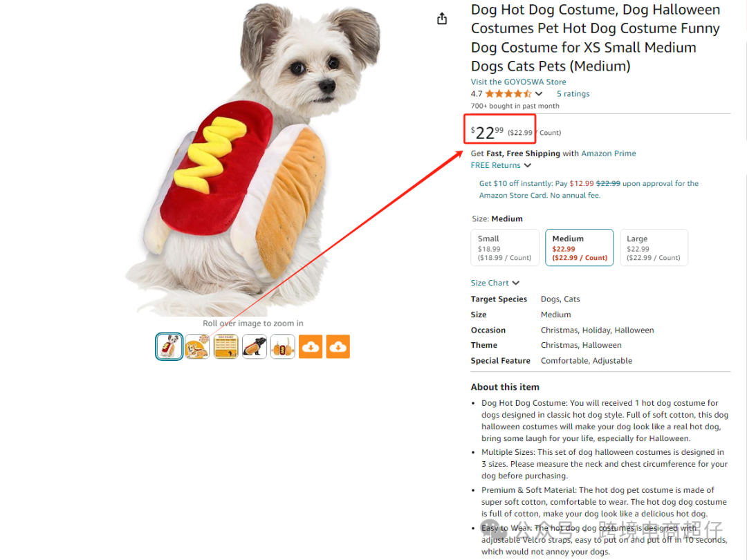
Task: Select the fifth costume-only thumbnail
Action: coord(282,346)
